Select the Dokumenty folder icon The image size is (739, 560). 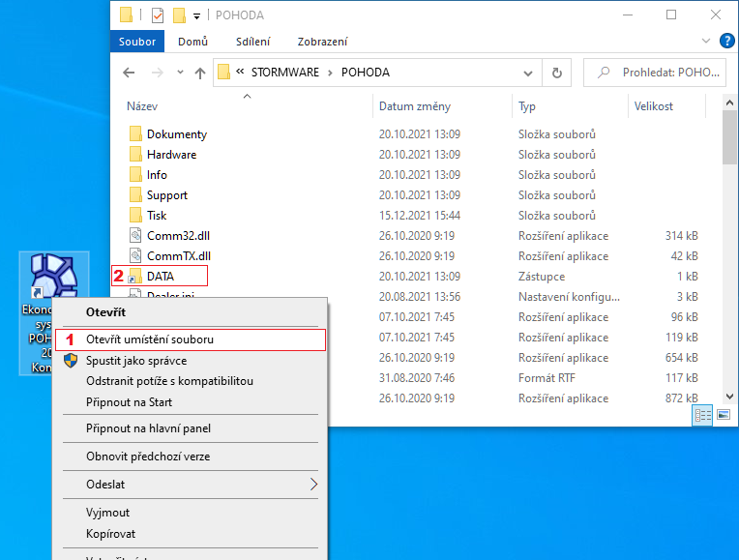point(135,133)
